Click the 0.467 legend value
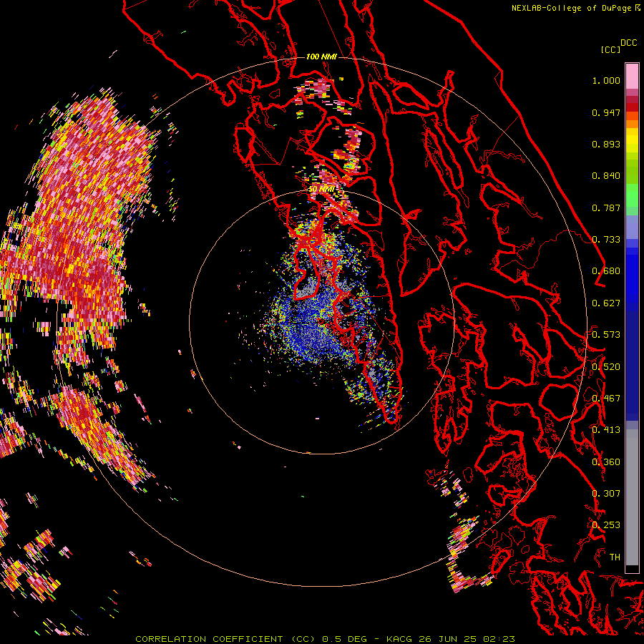644x644 pixels. coord(606,399)
